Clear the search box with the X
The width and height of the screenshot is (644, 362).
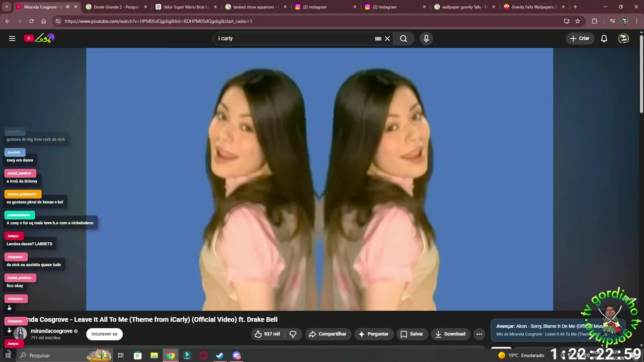tap(387, 39)
